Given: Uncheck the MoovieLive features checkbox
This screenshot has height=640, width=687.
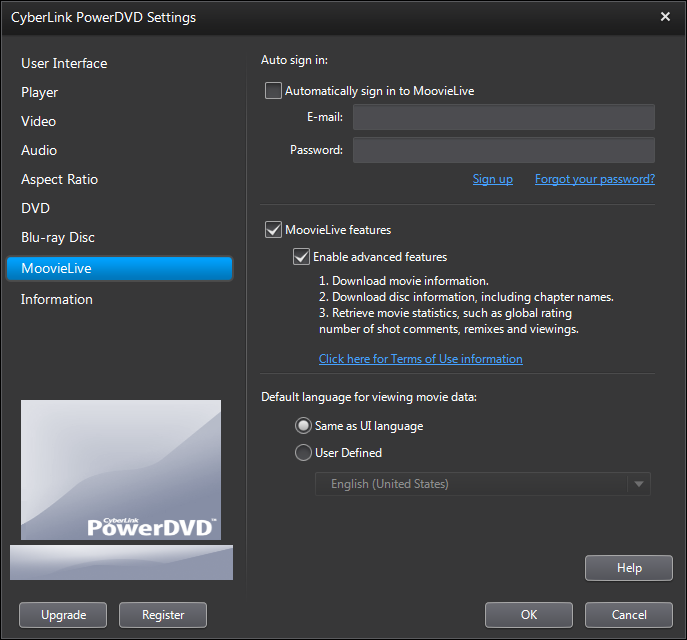Looking at the screenshot, I should (x=274, y=230).
